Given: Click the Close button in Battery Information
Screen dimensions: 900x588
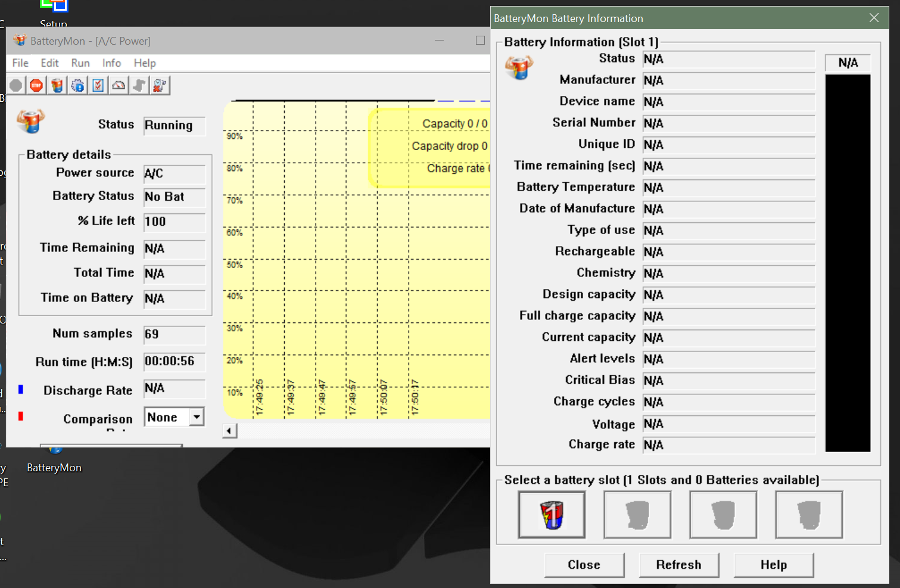Looking at the screenshot, I should [x=584, y=565].
